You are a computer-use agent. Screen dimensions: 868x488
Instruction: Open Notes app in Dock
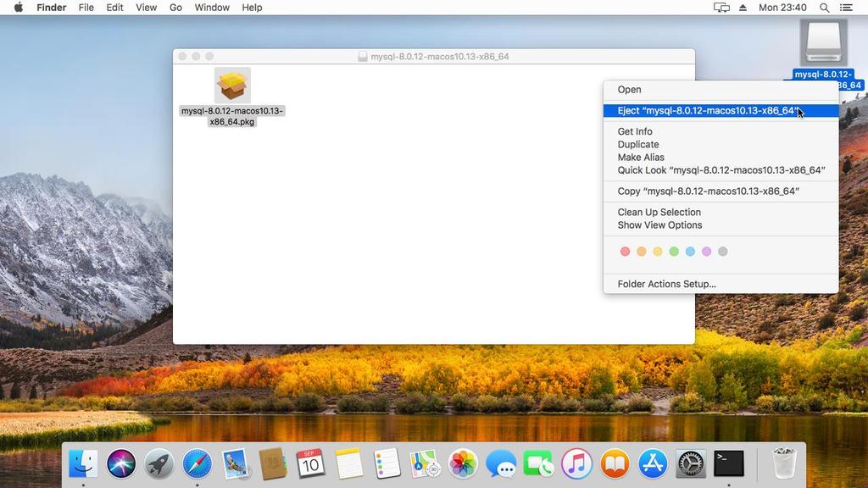348,463
